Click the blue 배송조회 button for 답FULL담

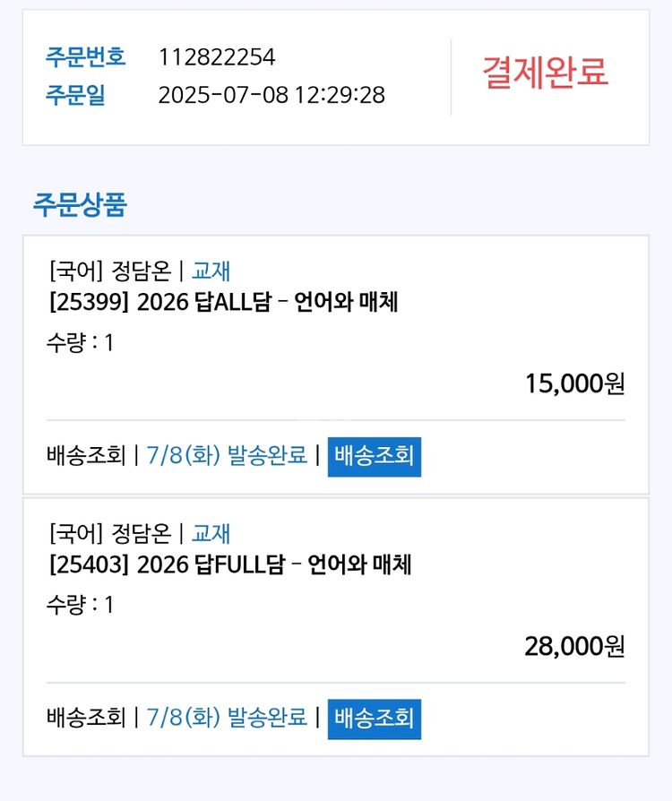point(374,719)
